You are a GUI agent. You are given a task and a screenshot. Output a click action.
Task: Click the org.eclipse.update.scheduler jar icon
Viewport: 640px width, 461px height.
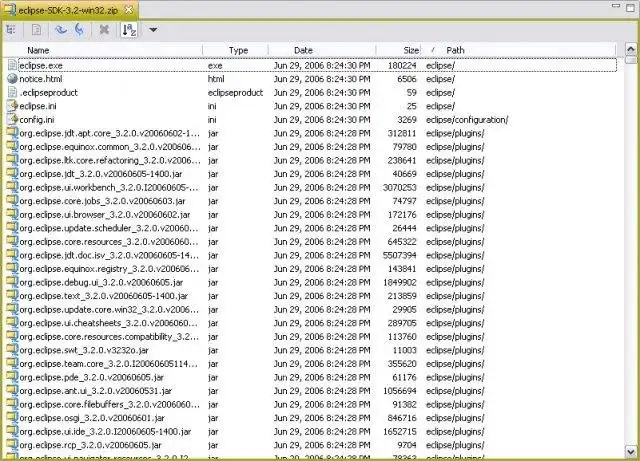pos(13,227)
